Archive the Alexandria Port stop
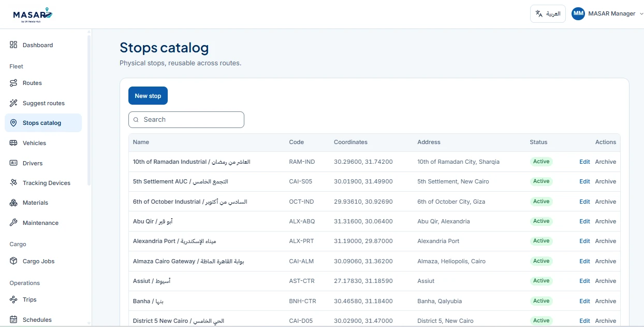Screen dimensions: 644x327 click(605, 241)
